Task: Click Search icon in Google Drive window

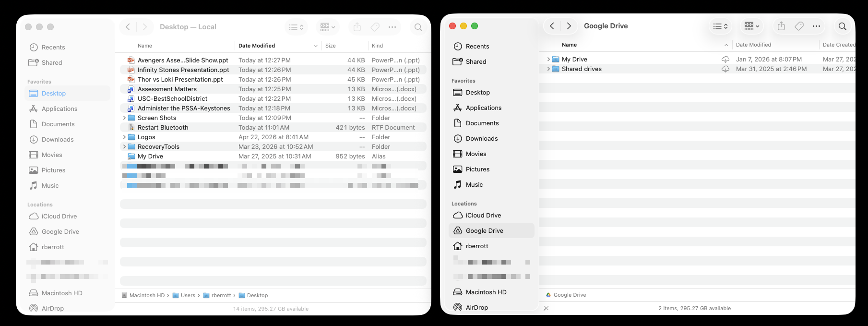Action: (842, 26)
